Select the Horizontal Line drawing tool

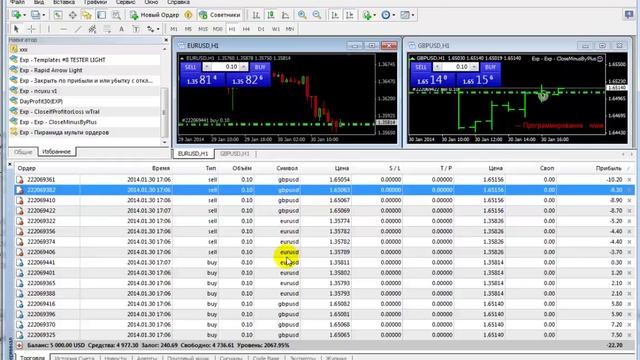[63, 29]
